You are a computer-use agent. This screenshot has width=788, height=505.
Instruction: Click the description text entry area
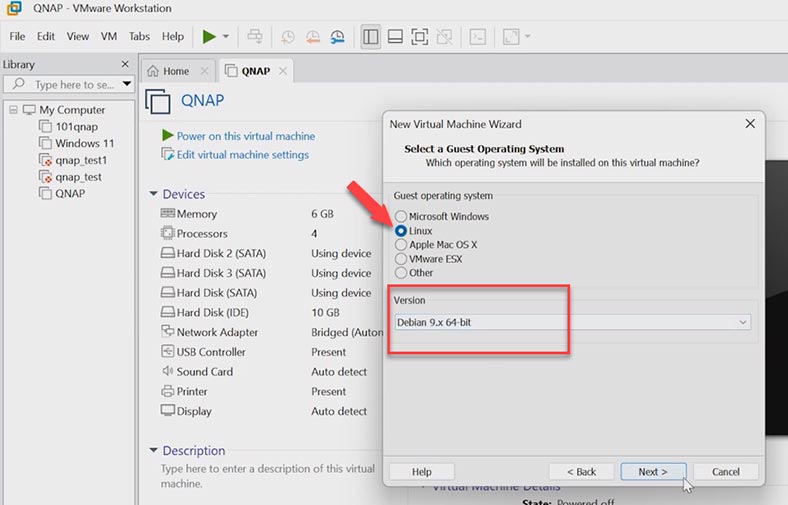point(268,476)
